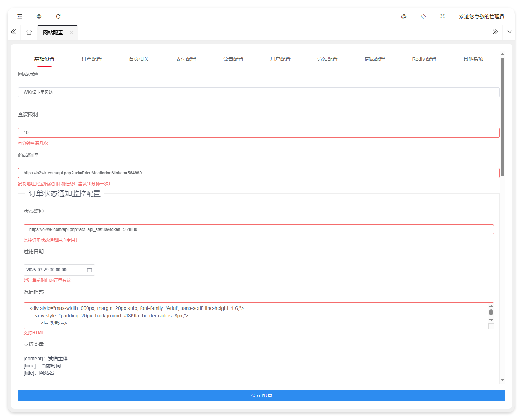This screenshot has height=420, width=522.
Task: Click the hint 超过当前时间的订单有效
Action: click(48, 280)
